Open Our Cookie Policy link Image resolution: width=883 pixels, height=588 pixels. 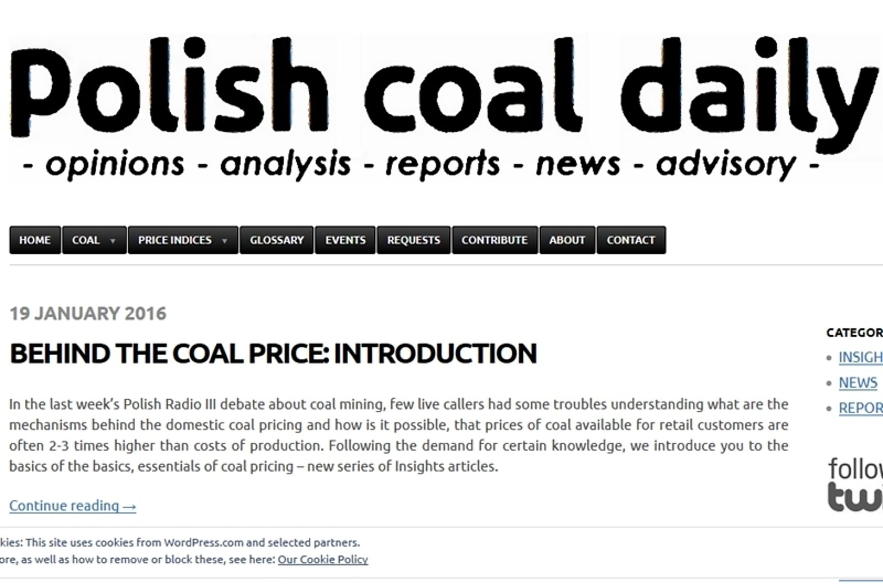pyautogui.click(x=323, y=559)
